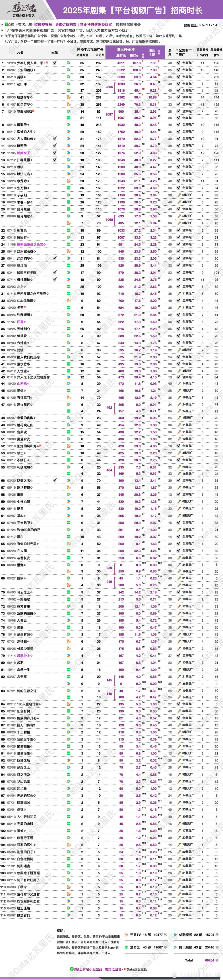Click the platform icon in the 朝雪录 row
Viewport: 223px width, 980px height.
coord(69,230)
